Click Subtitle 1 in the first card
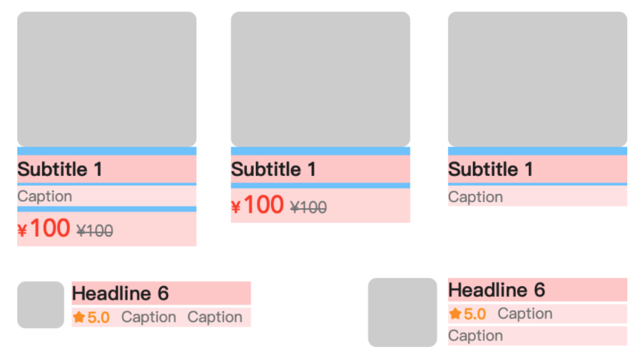The image size is (644, 362). (60, 169)
